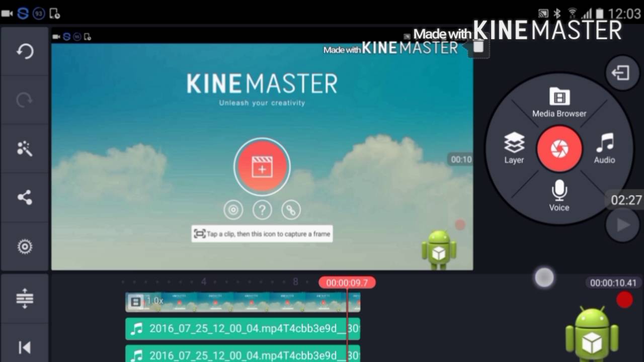The height and width of the screenshot is (362, 644).
Task: Tap the 12:03 clock in status bar
Action: click(624, 14)
